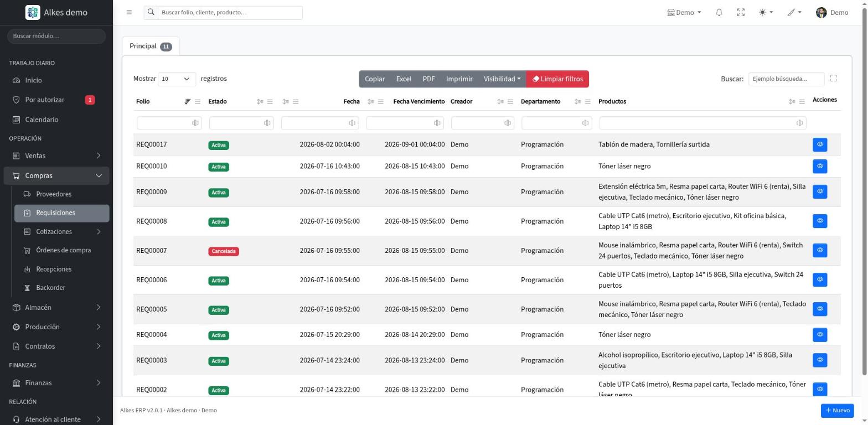Open Por autorizar module
868x425 pixels.
[56, 100]
